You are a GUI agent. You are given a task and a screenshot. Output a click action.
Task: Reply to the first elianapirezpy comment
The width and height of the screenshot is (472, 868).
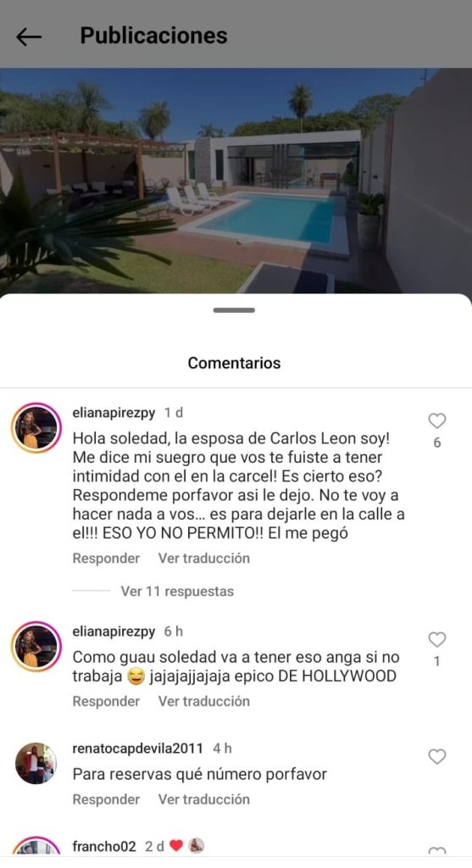(106, 558)
